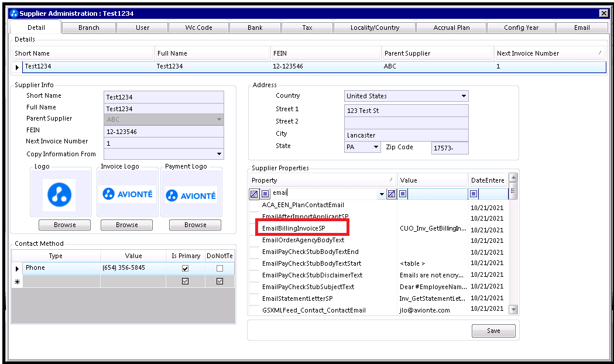The width and height of the screenshot is (614, 364).
Task: Select the EmailStatementLetterSP property
Action: click(297, 298)
